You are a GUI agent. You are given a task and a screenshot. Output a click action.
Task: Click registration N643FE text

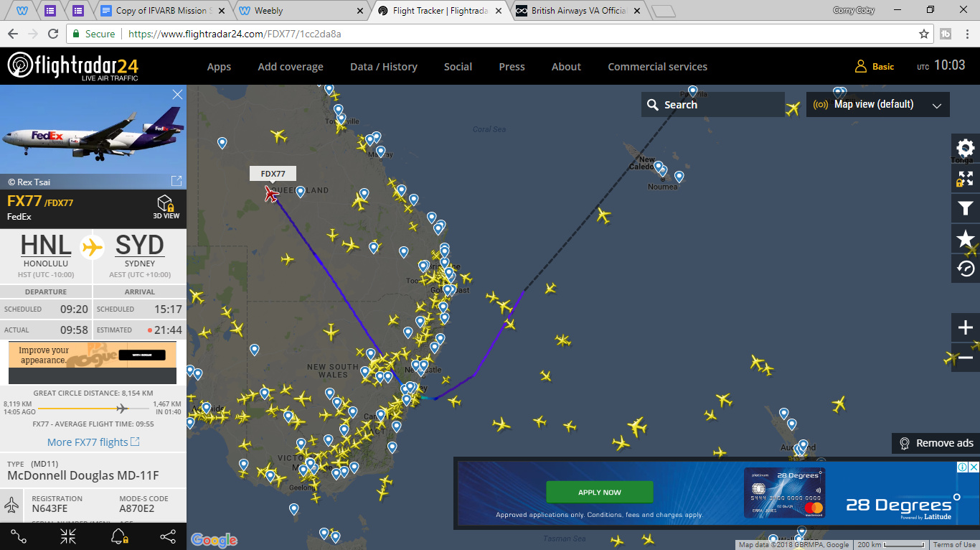(50, 509)
